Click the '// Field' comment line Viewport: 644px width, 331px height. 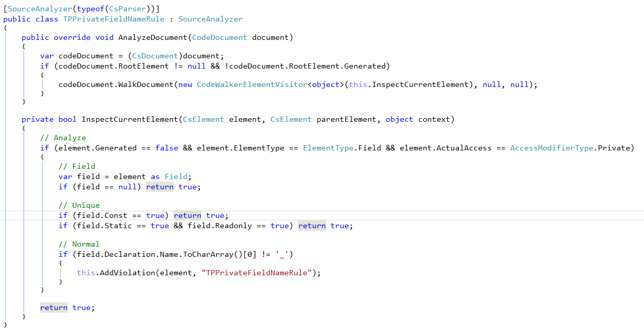point(77,166)
